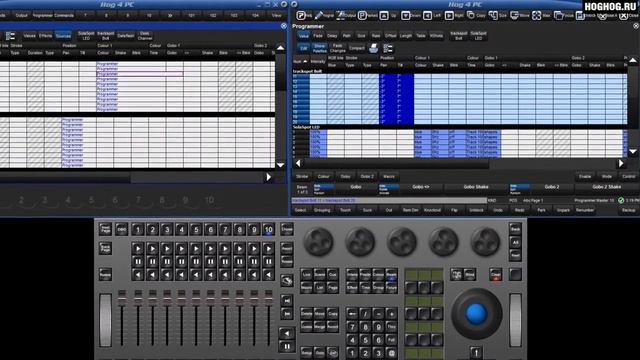Image resolution: width=640 pixels, height=360 pixels.
Task: Click the first encoder wheel knob
Action: click(319, 242)
